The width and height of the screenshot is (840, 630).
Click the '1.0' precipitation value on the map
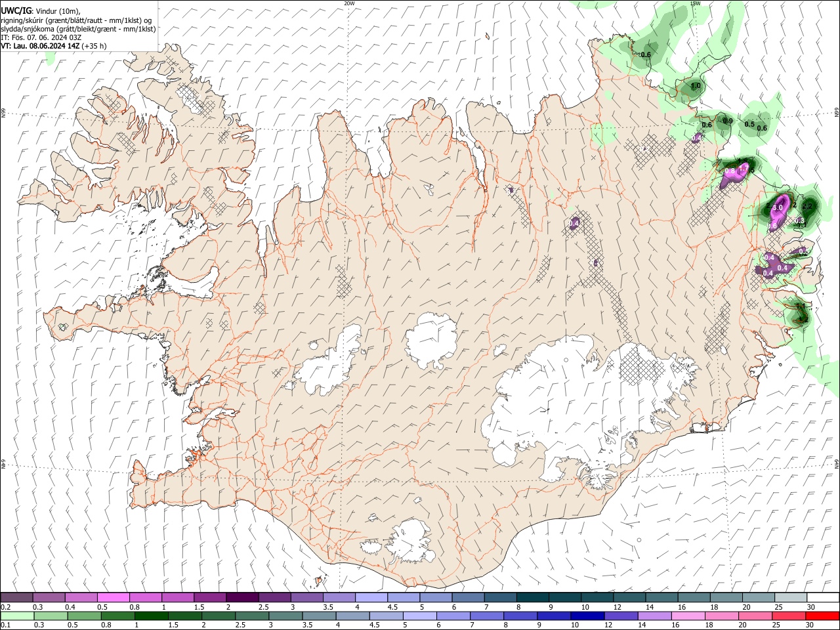coord(696,86)
